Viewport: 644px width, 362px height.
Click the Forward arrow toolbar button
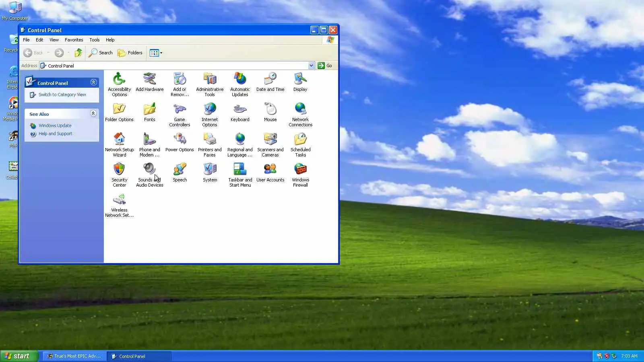point(59,53)
